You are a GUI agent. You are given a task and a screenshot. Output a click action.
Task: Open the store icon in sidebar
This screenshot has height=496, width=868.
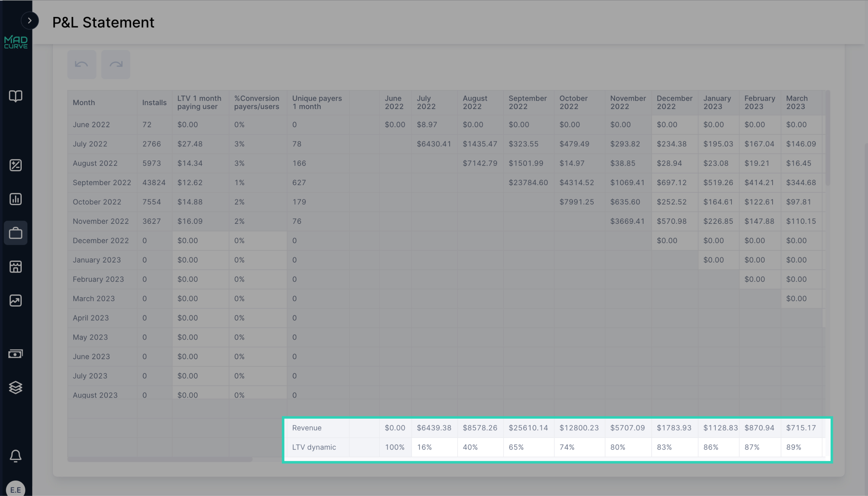click(16, 267)
